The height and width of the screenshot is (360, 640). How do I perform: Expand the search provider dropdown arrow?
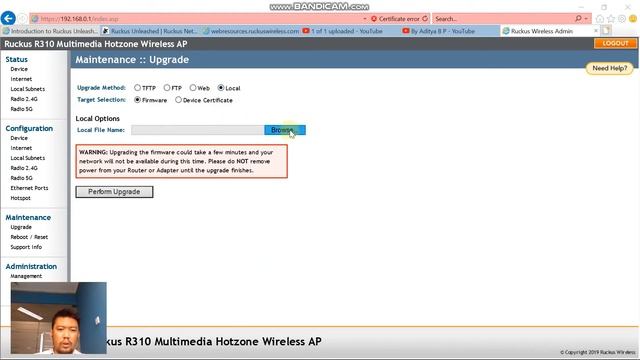[x=586, y=19]
